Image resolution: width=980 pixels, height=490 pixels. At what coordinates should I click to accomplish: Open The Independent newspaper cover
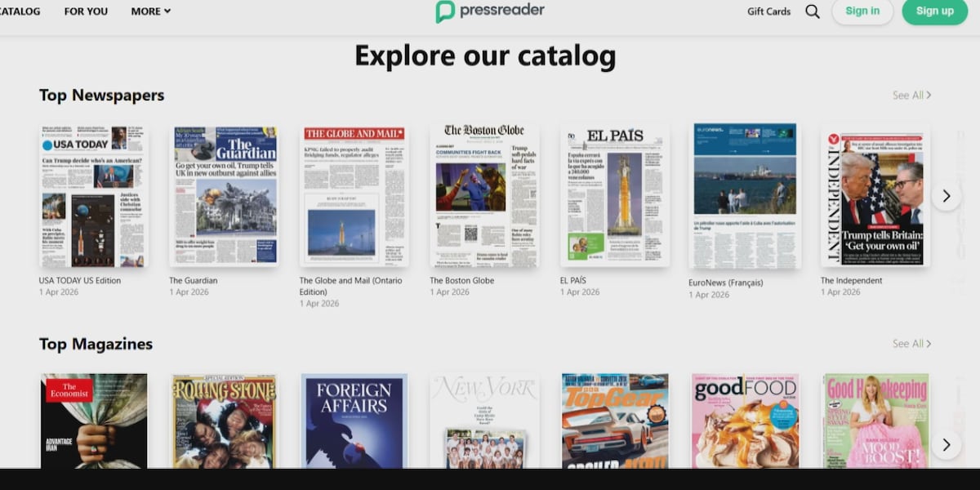point(875,196)
